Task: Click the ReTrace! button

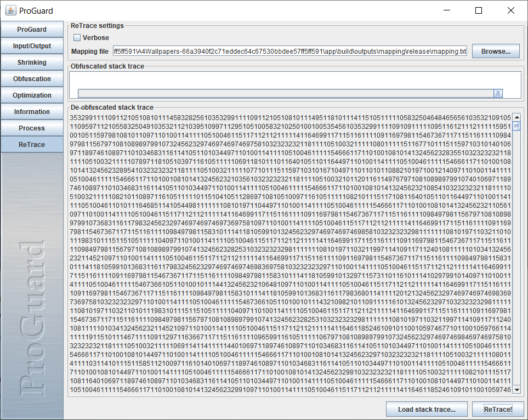Action: click(x=498, y=409)
